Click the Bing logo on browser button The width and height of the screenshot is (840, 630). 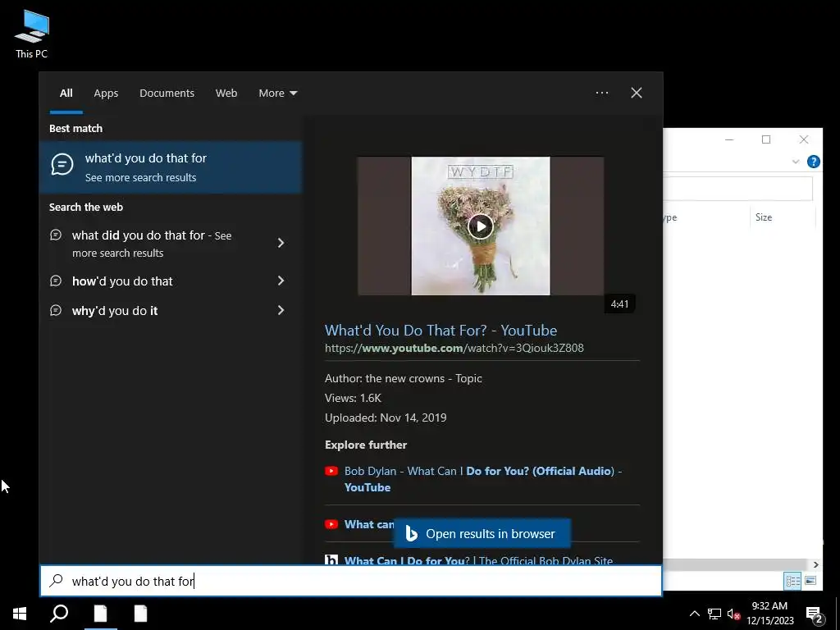point(411,533)
